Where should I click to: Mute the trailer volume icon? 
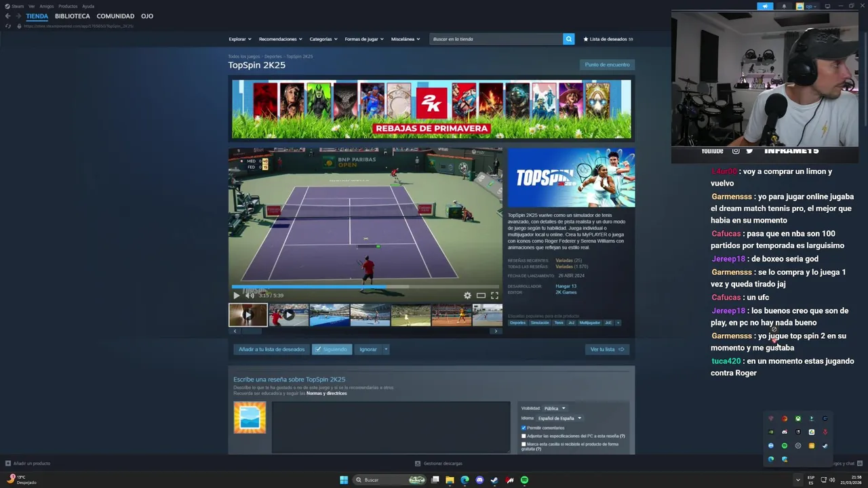(x=250, y=296)
